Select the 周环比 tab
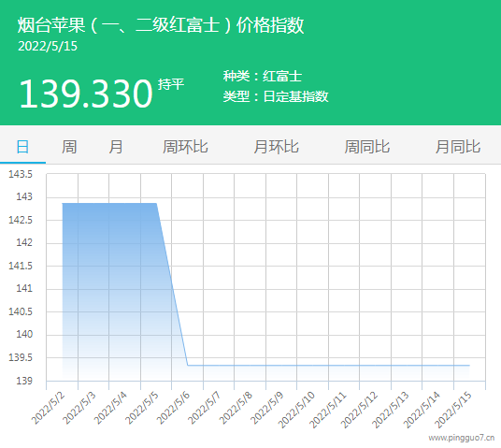501x448 pixels. point(185,147)
